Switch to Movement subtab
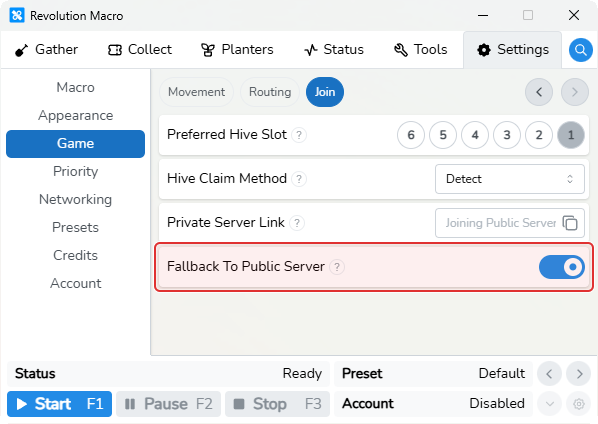 tap(196, 92)
